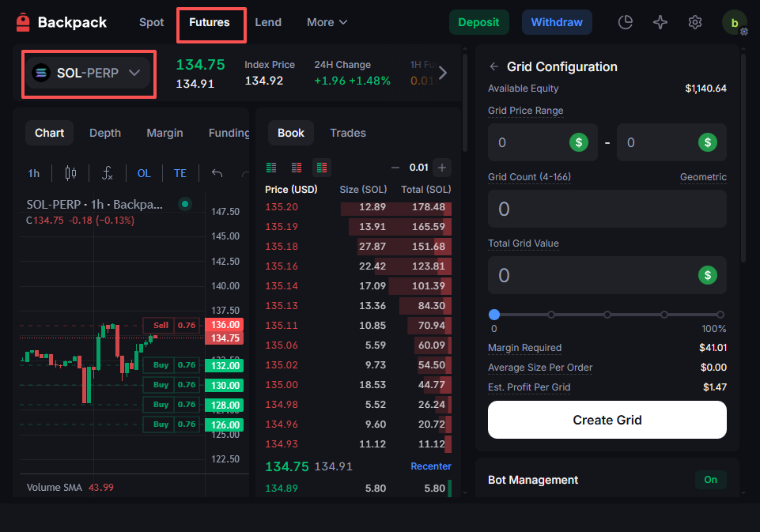Click the Est. Profit Per Grid label

pyautogui.click(x=529, y=387)
